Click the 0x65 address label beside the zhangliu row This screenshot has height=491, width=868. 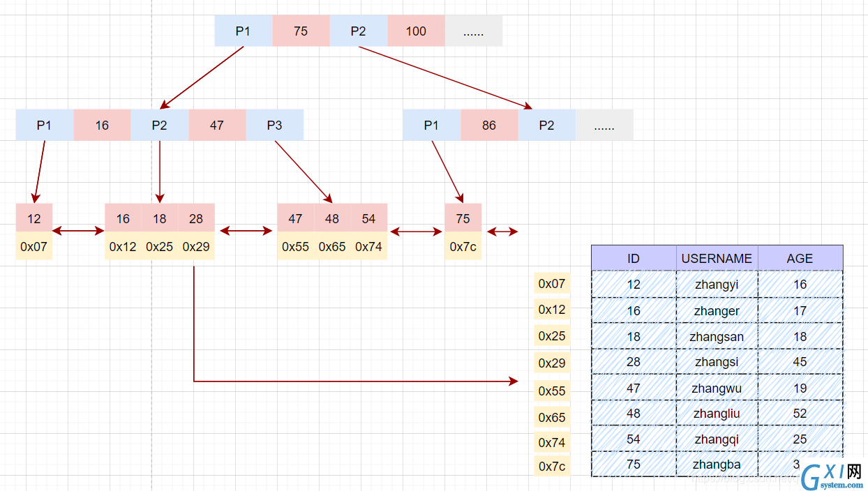point(552,417)
